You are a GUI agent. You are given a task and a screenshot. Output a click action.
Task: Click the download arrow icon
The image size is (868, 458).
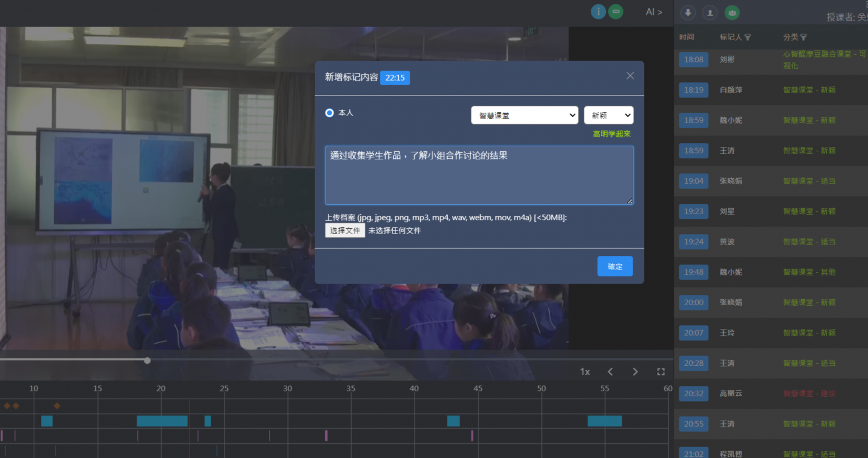[x=688, y=12]
